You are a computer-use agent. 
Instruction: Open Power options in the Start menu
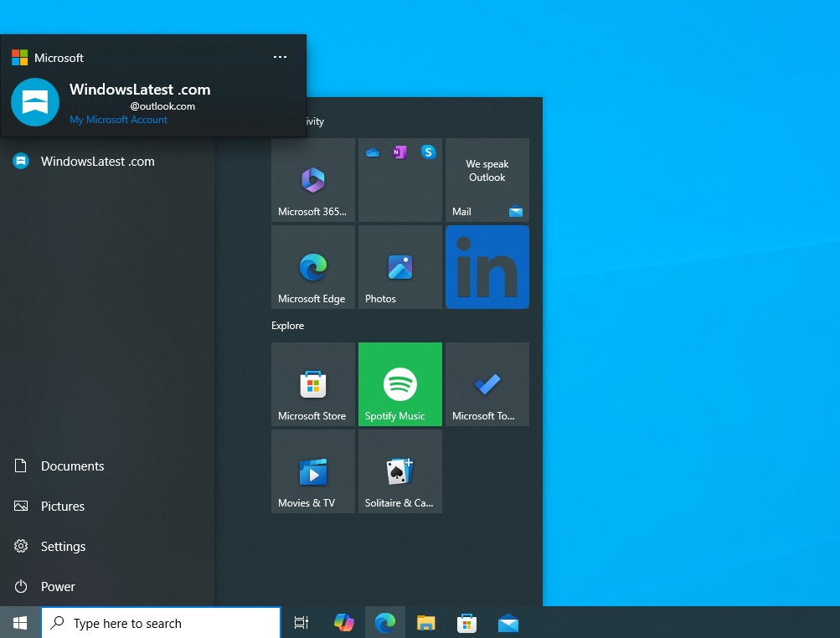[58, 586]
